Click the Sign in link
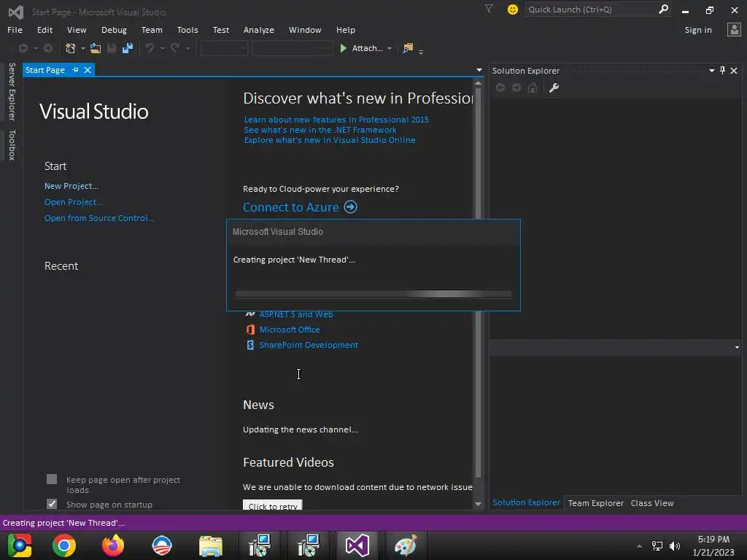 pos(698,29)
